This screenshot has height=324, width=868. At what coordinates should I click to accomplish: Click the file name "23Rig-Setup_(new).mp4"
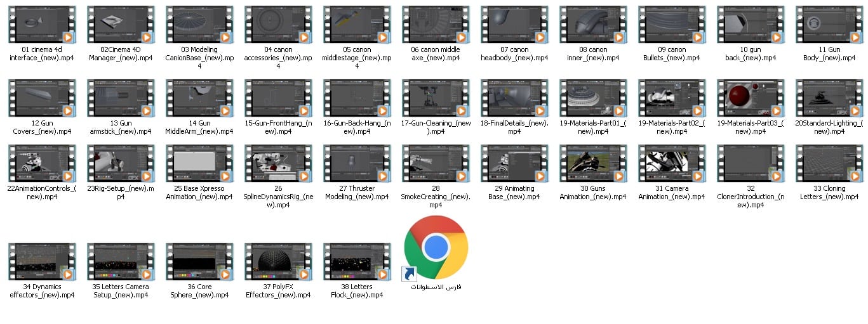pyautogui.click(x=121, y=192)
